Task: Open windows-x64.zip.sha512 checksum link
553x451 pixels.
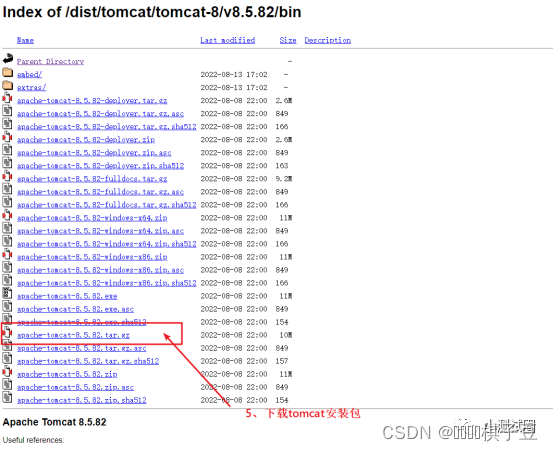Action: [107, 244]
